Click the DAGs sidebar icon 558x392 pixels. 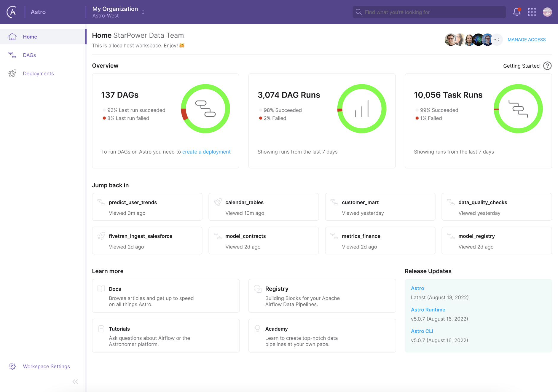click(x=12, y=55)
